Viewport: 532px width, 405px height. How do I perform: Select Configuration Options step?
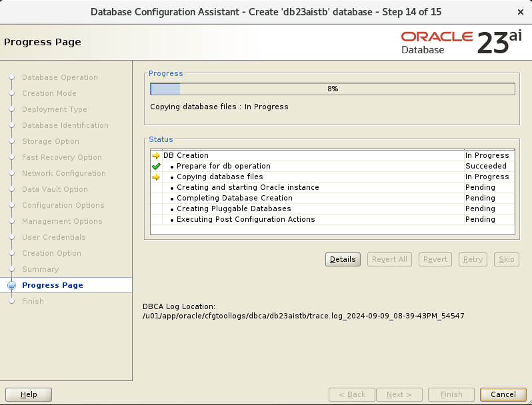[63, 205]
